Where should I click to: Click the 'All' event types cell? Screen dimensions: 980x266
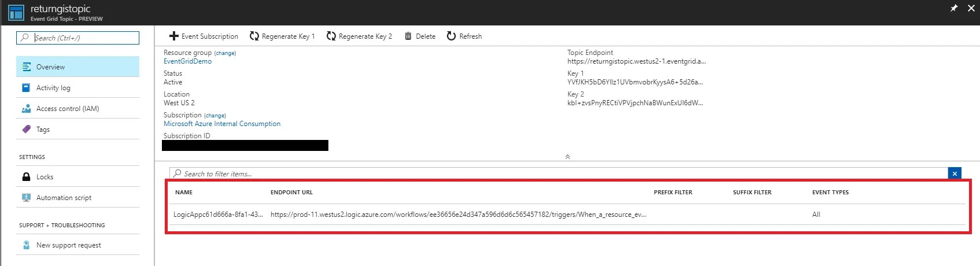(816, 215)
